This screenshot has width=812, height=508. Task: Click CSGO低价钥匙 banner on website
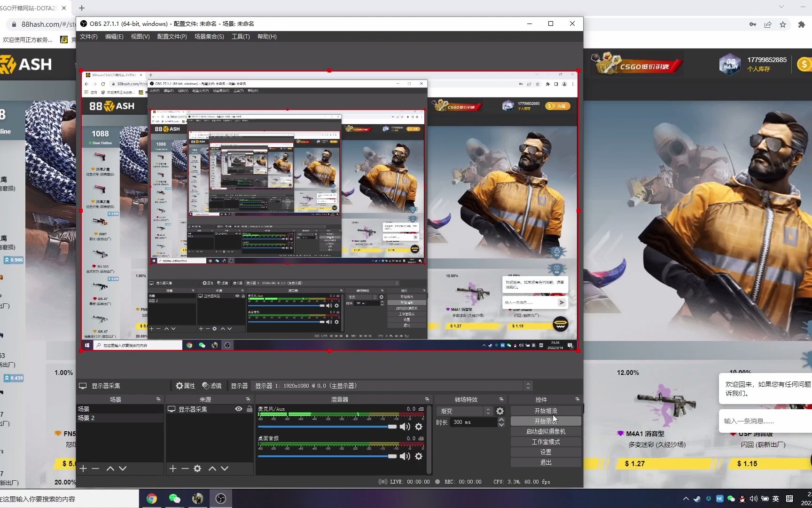click(636, 64)
